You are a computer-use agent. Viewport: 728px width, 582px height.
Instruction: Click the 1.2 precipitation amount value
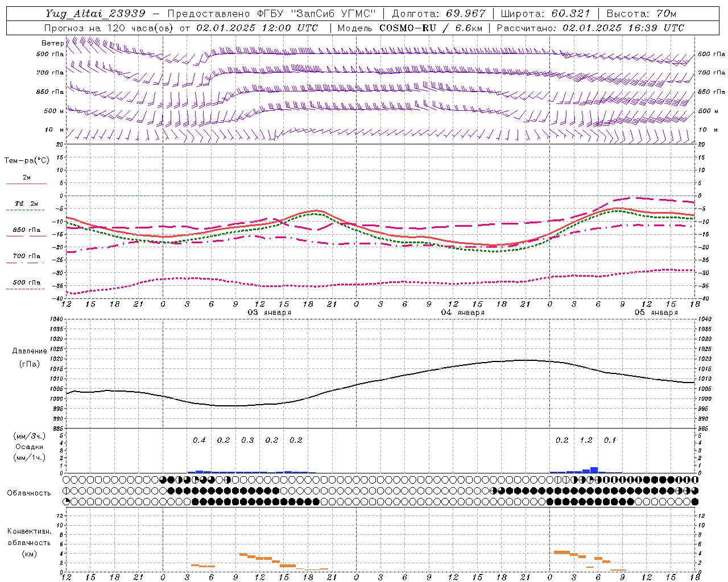point(586,440)
